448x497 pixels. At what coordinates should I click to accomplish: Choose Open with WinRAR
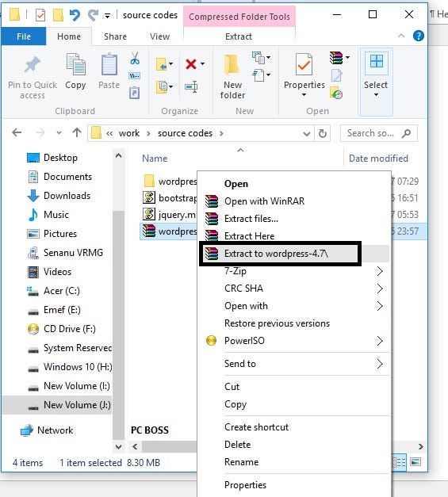coord(293,201)
